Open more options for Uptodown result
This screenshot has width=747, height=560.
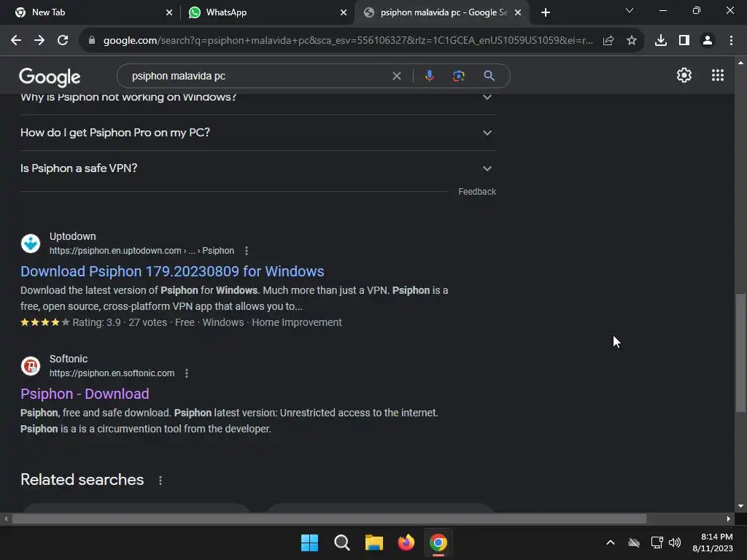247,251
